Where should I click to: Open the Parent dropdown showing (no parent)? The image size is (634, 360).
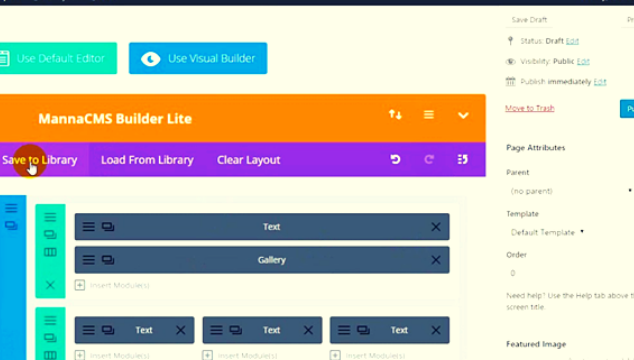(x=570, y=191)
